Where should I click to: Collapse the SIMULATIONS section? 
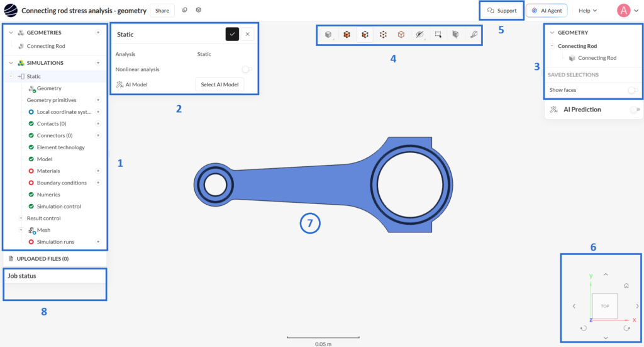pyautogui.click(x=11, y=63)
